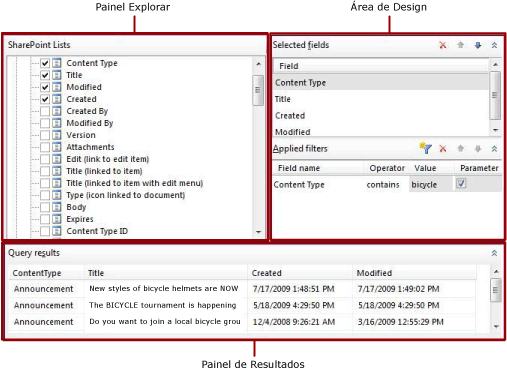The width and height of the screenshot is (507, 371).
Task: Click the field icon next to Body
Action: click(57, 207)
